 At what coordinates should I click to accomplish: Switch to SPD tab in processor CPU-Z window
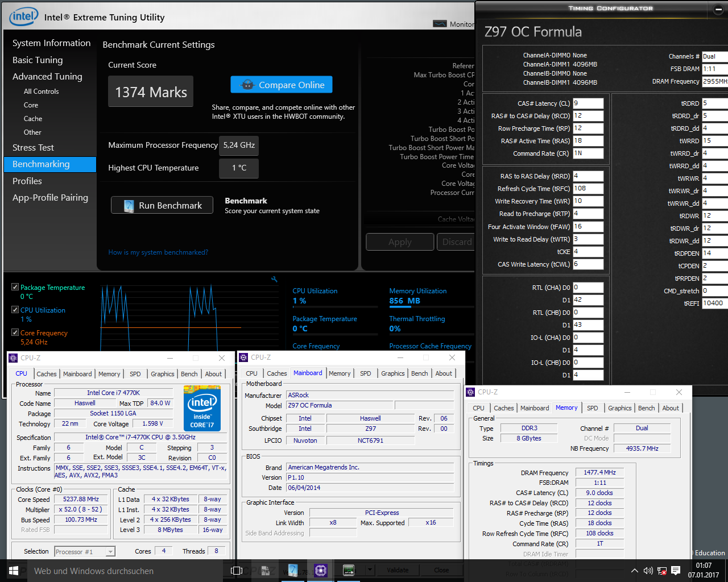tap(135, 374)
